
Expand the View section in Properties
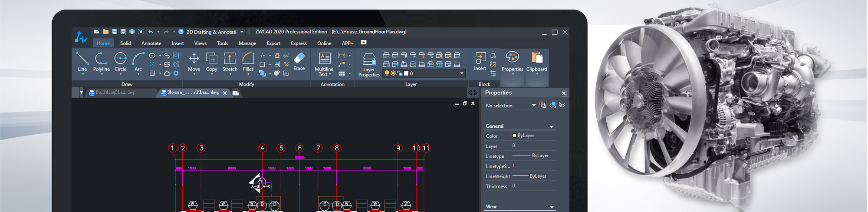pos(552,207)
